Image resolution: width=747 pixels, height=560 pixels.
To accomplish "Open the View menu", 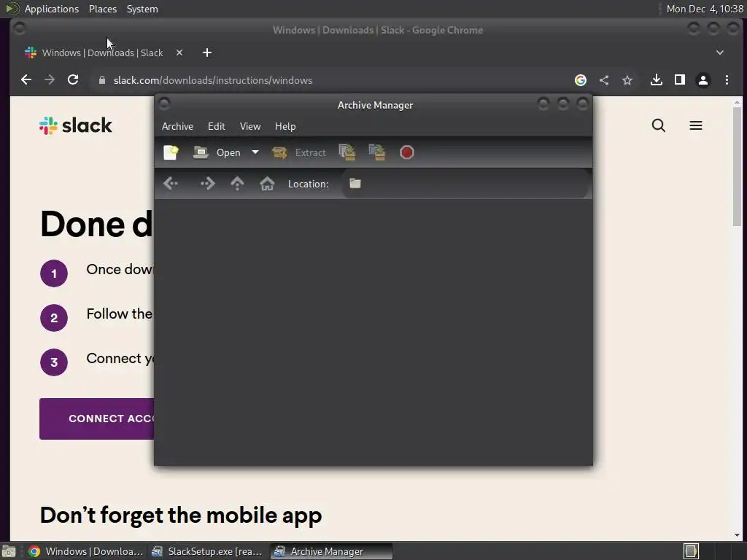I will [x=250, y=126].
